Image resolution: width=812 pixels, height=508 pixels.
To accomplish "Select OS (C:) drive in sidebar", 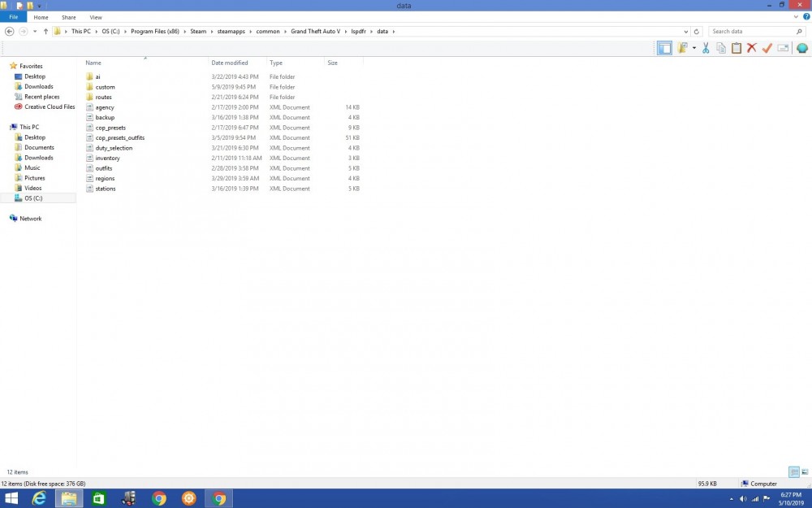I will pyautogui.click(x=33, y=198).
